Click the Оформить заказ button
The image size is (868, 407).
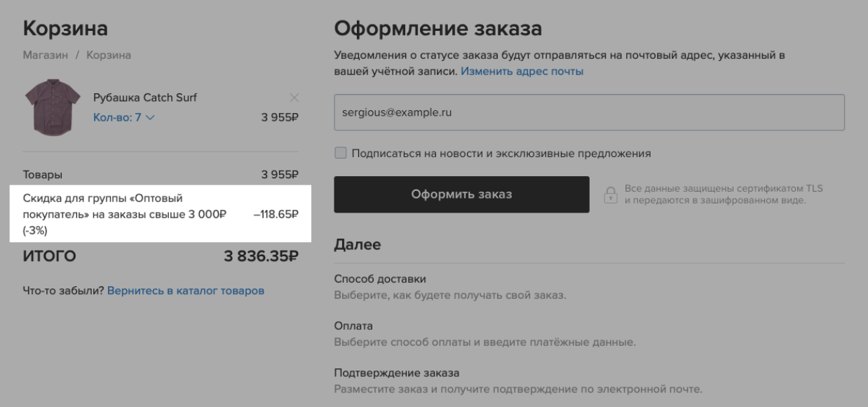(x=461, y=194)
